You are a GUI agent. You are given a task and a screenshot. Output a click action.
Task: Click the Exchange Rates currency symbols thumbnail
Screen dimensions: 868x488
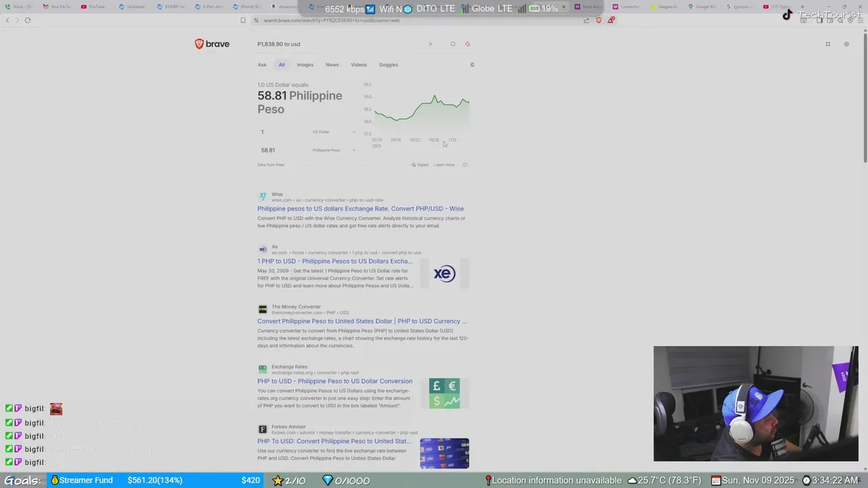point(444,393)
